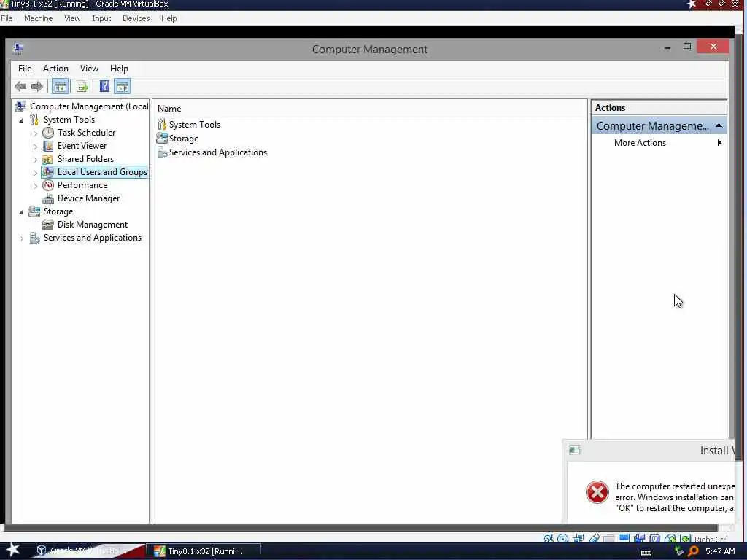This screenshot has width=747, height=560.
Task: Click the VirtualBox optical disc status icon
Action: pos(562,539)
